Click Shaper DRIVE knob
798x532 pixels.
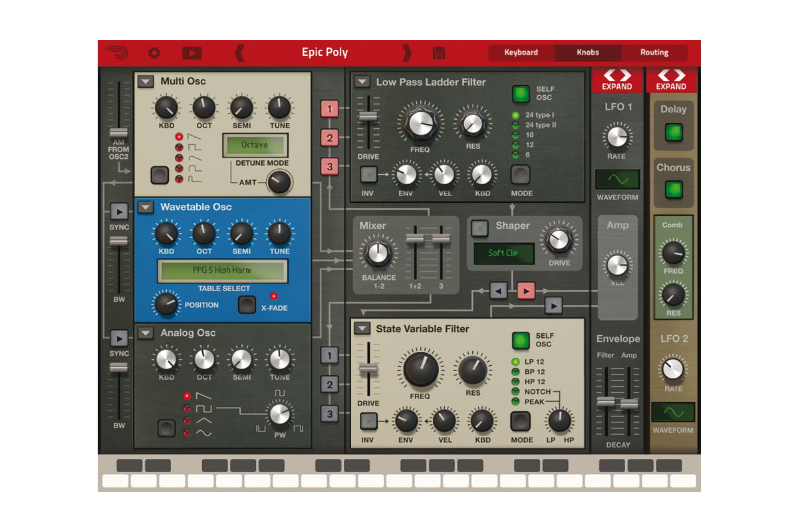(559, 239)
